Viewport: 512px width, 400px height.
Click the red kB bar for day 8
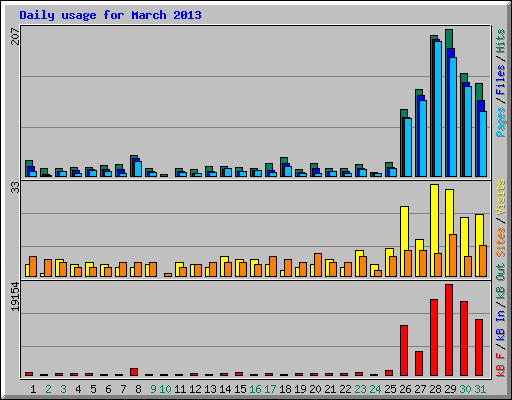(x=134, y=372)
